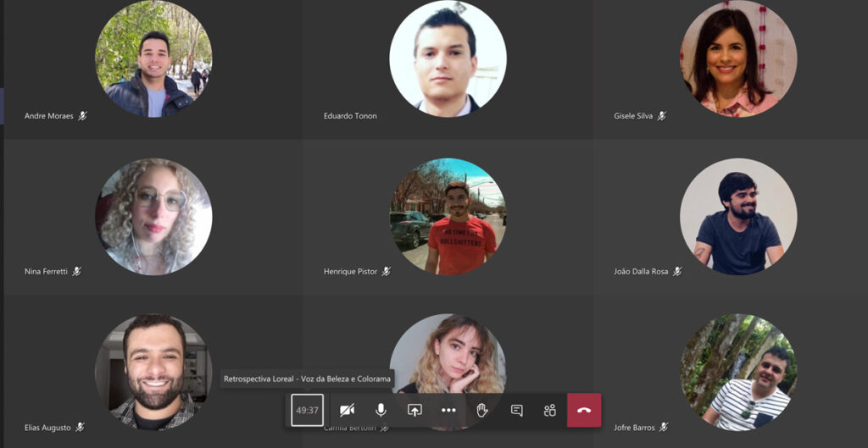Click the muted mic icon beside Jofre Barros

tap(665, 428)
